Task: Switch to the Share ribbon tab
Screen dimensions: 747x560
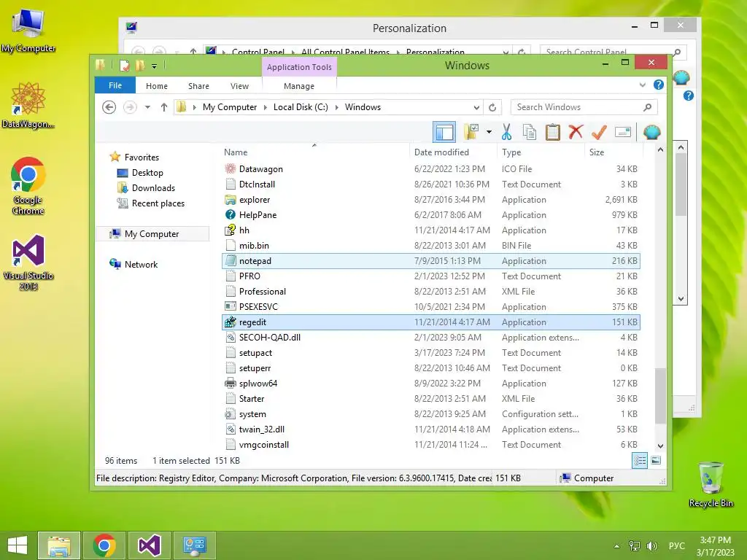Action: point(198,86)
